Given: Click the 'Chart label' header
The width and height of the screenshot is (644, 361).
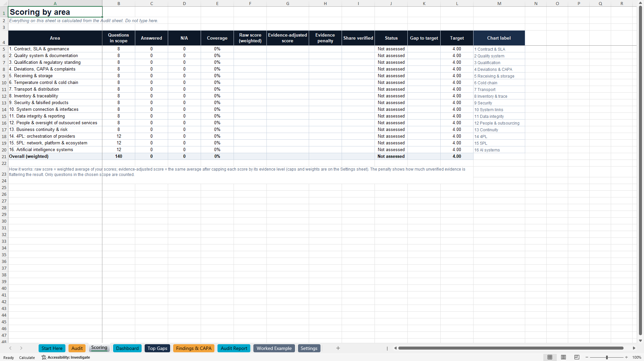Looking at the screenshot, I should 499,38.
